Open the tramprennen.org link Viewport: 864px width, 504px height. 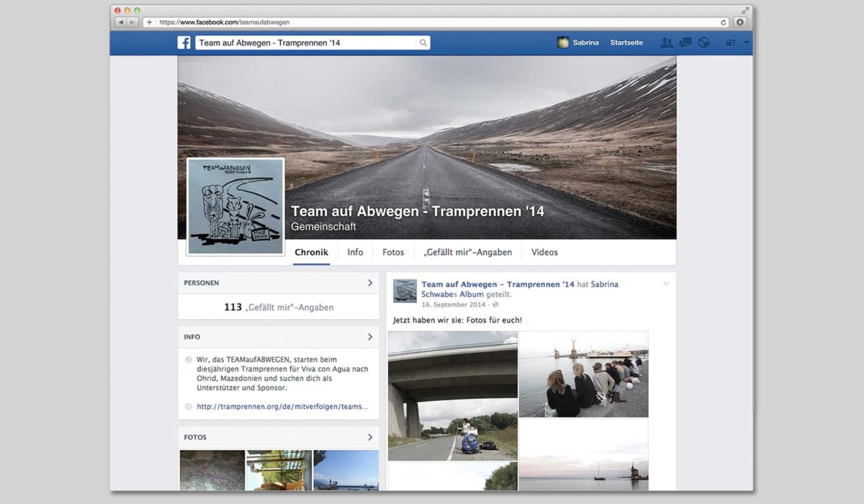pos(283,406)
